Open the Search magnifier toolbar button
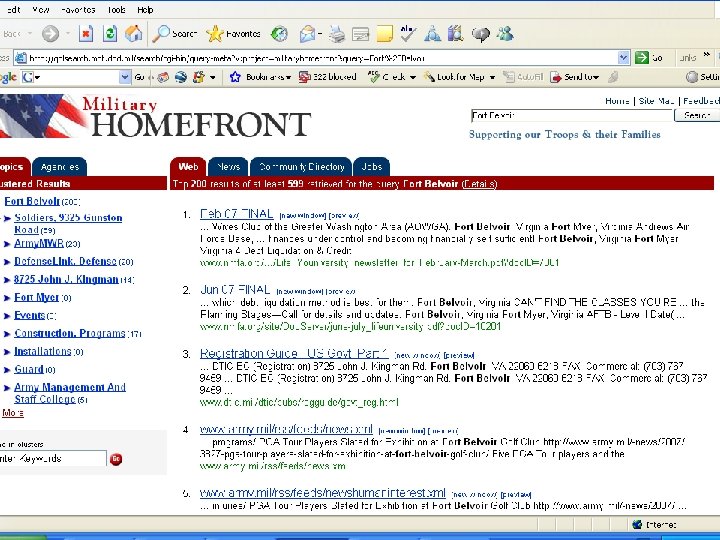The height and width of the screenshot is (540, 720). point(174,34)
